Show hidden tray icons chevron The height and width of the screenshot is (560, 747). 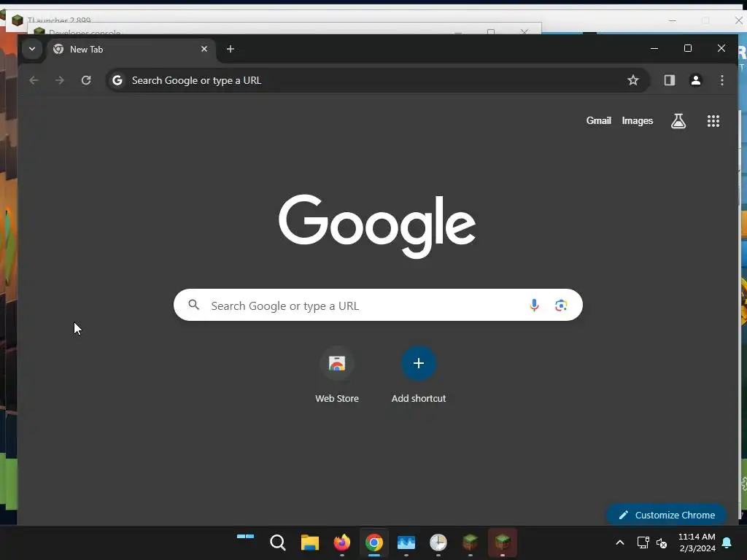(x=620, y=542)
